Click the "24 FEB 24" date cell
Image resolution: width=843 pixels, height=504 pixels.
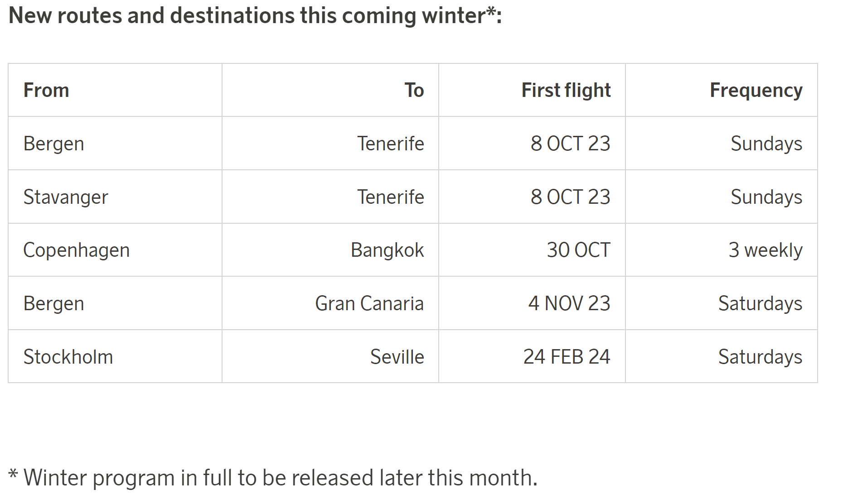pyautogui.click(x=567, y=357)
